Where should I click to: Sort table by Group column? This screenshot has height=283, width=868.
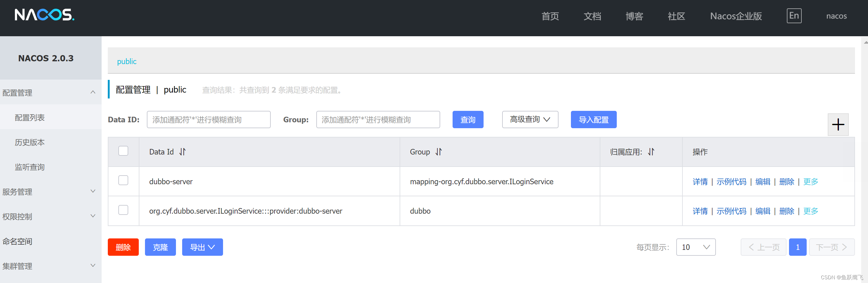pos(438,152)
